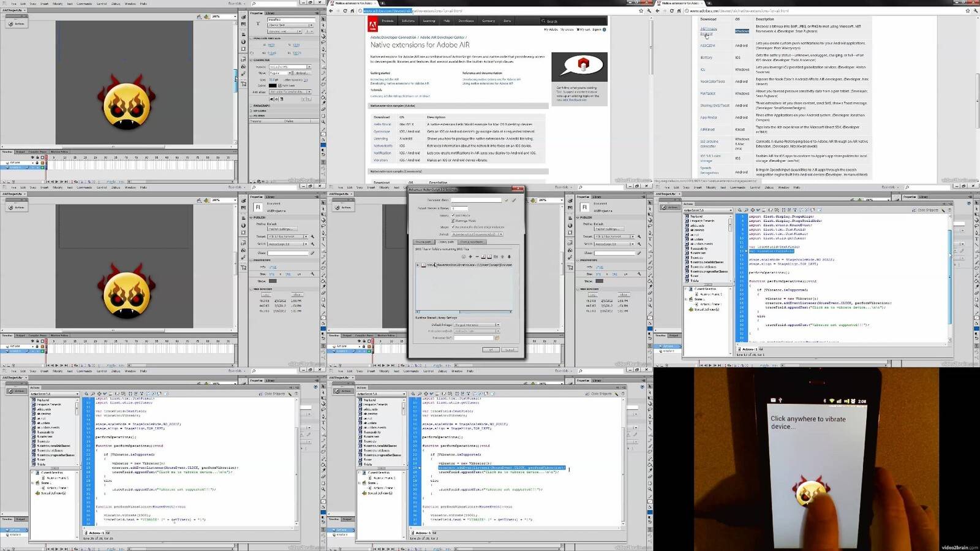Click Cancel in Advanced ActionScript settings dialog
The height and width of the screenshot is (551, 980).
click(510, 350)
